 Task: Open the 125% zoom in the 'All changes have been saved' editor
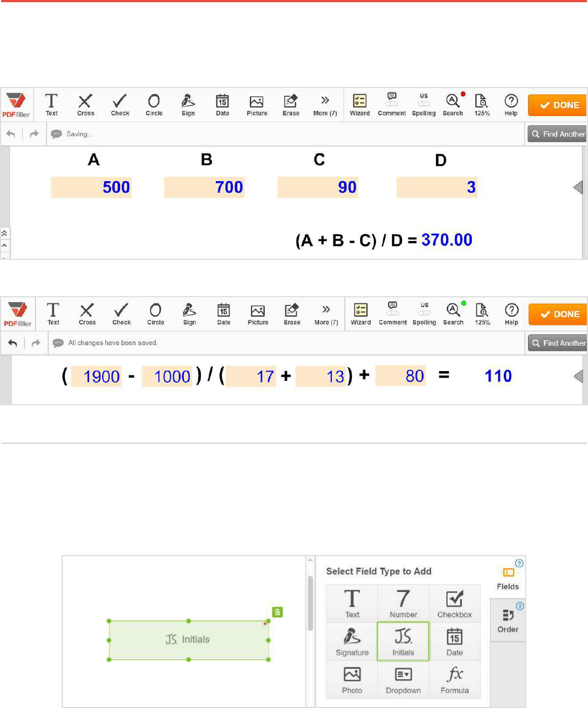click(x=482, y=314)
